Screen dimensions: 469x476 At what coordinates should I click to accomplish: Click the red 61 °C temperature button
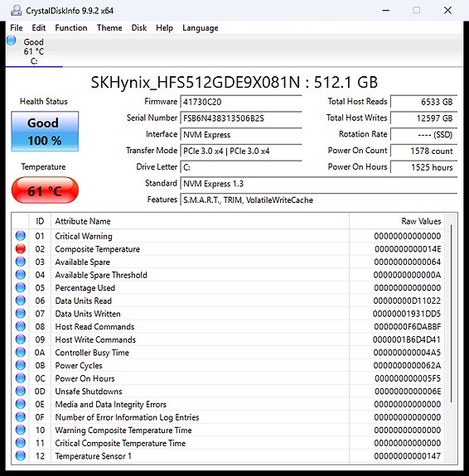click(45, 190)
